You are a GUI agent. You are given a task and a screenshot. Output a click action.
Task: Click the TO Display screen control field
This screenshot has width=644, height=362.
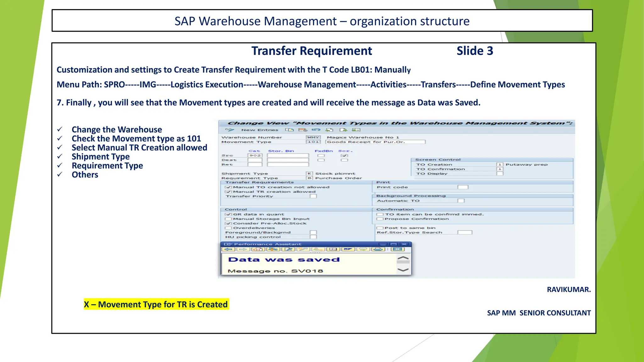click(x=500, y=173)
